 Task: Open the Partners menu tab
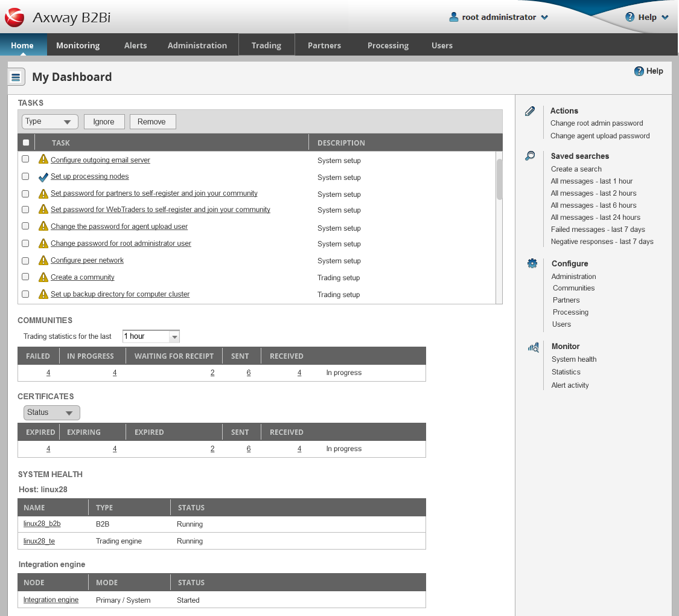pyautogui.click(x=324, y=45)
